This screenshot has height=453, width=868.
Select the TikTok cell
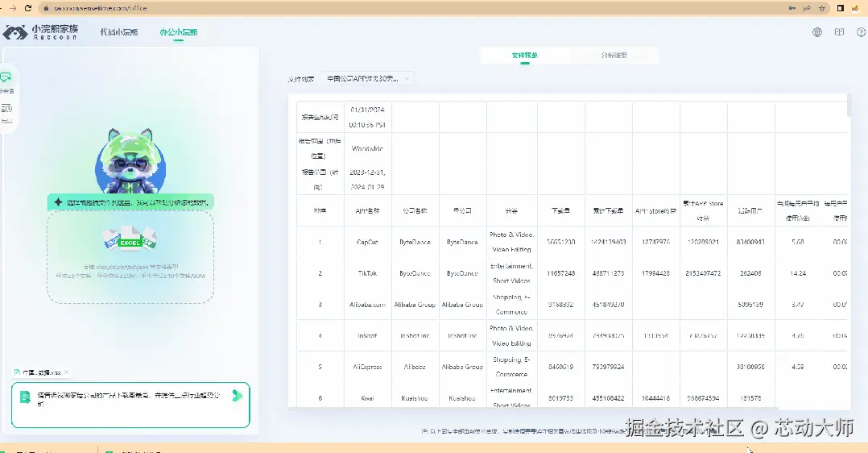coord(367,273)
